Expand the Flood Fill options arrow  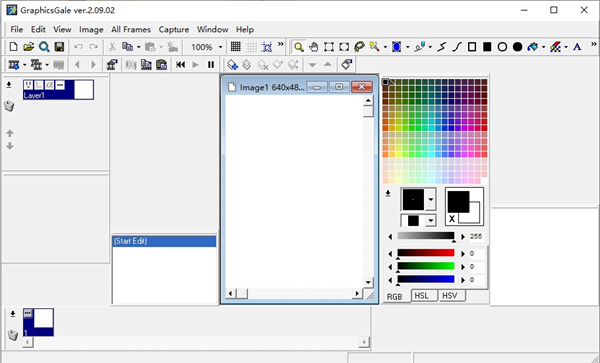pyautogui.click(x=543, y=47)
